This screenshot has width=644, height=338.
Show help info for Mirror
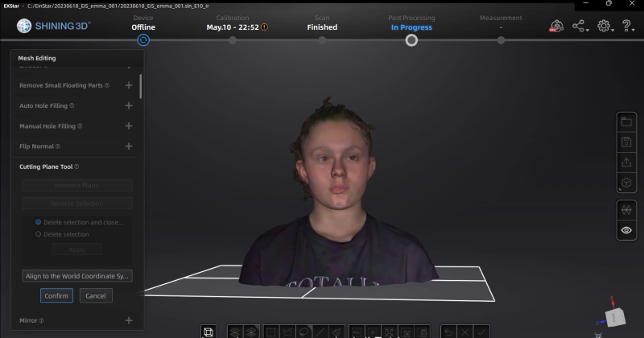tap(42, 320)
